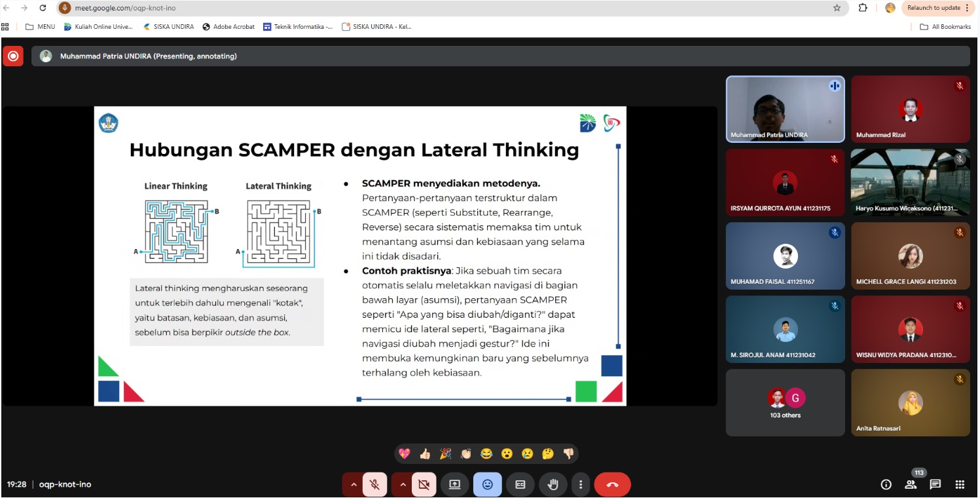
Task: Click the meet.google.com address bar URL
Action: pos(124,8)
